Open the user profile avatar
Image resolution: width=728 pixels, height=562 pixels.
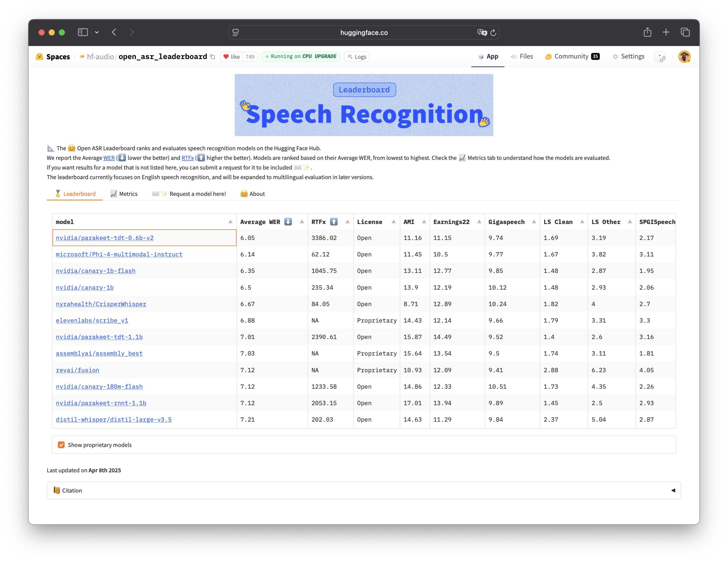tap(684, 57)
